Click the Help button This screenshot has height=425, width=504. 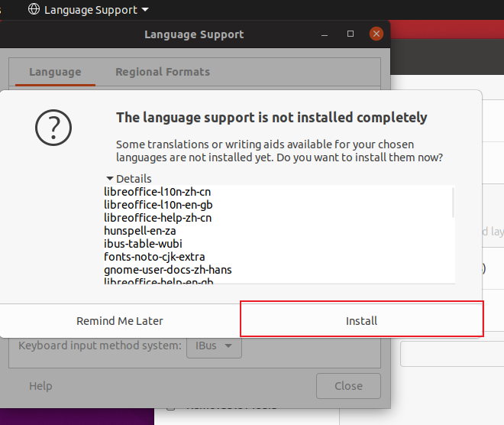click(40, 386)
